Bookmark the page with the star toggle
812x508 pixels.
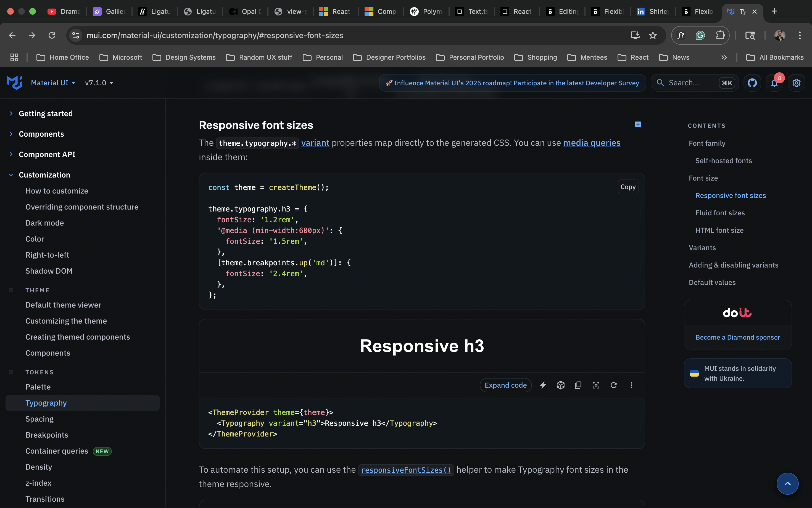653,35
